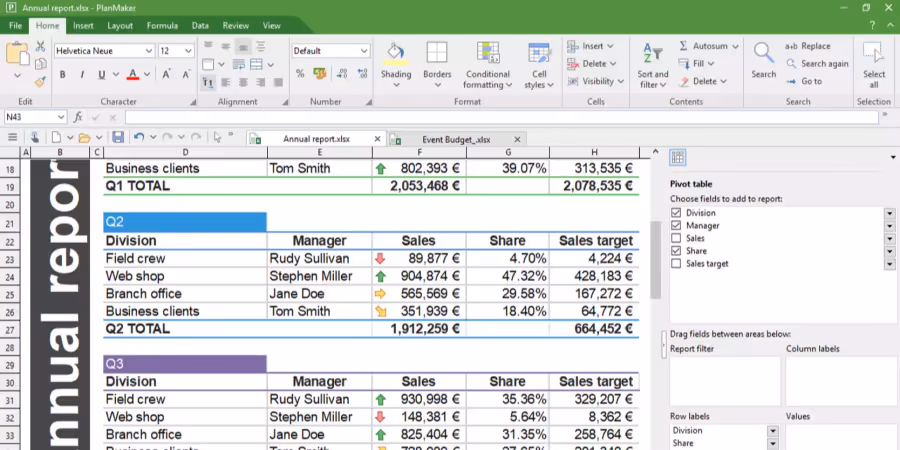Click the wrap text icon
This screenshot has height=450, width=900.
coord(239,65)
